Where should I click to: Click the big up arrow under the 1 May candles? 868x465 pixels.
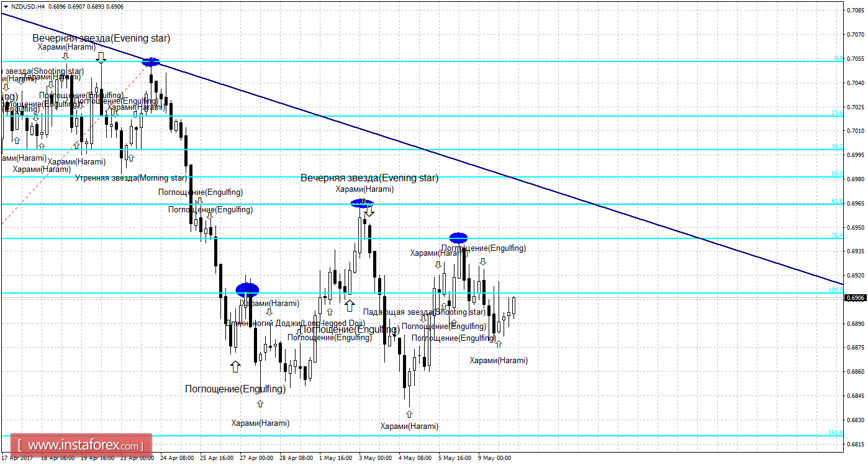[x=350, y=305]
